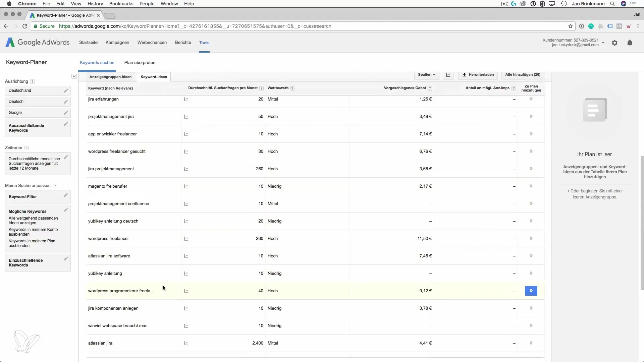Sort by Keyword (nach Relevanz) column

coord(110,88)
